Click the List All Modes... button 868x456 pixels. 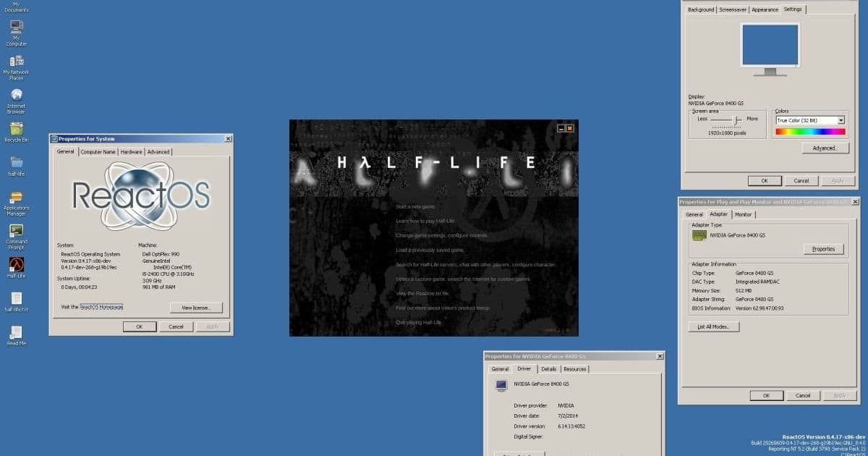713,326
